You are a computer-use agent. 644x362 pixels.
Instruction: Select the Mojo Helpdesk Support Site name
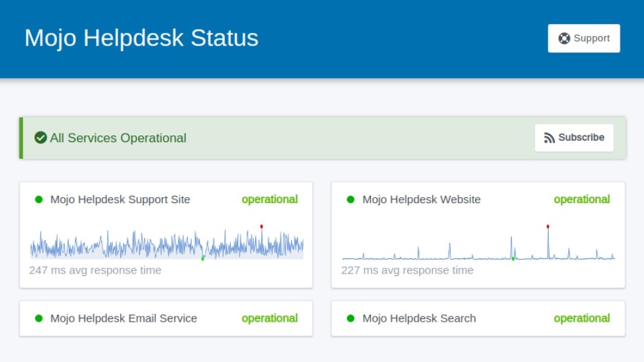pyautogui.click(x=120, y=200)
